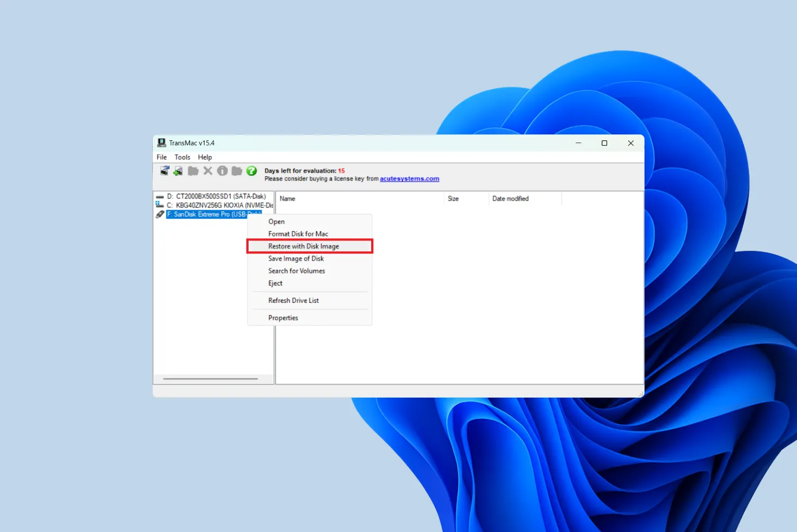Select Format Disk for Mac option
Screen dimensions: 797x532
tap(298, 234)
